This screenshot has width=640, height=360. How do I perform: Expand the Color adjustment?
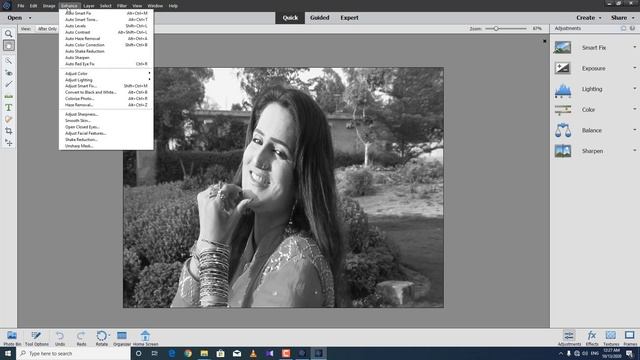click(634, 109)
